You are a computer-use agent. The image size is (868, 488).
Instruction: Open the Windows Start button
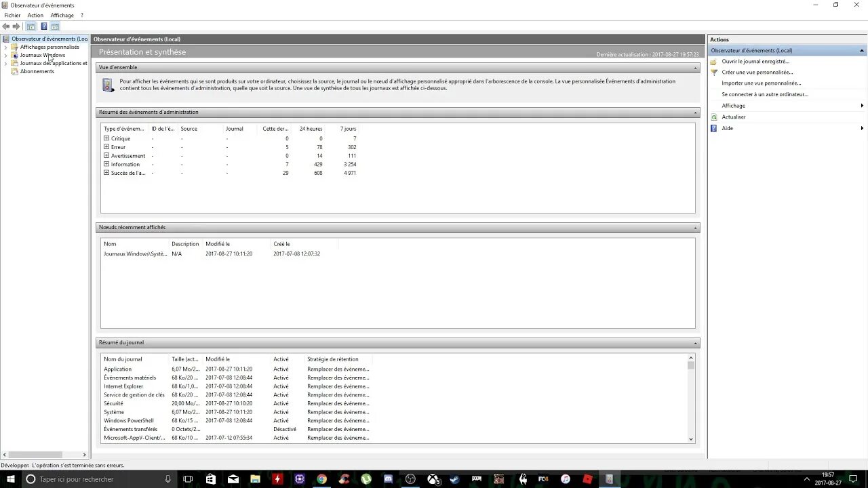click(x=9, y=479)
